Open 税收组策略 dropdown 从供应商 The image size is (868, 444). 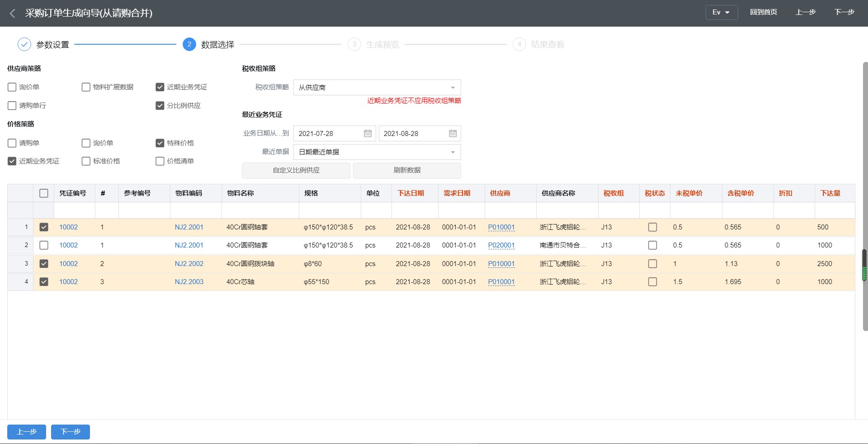pos(377,87)
